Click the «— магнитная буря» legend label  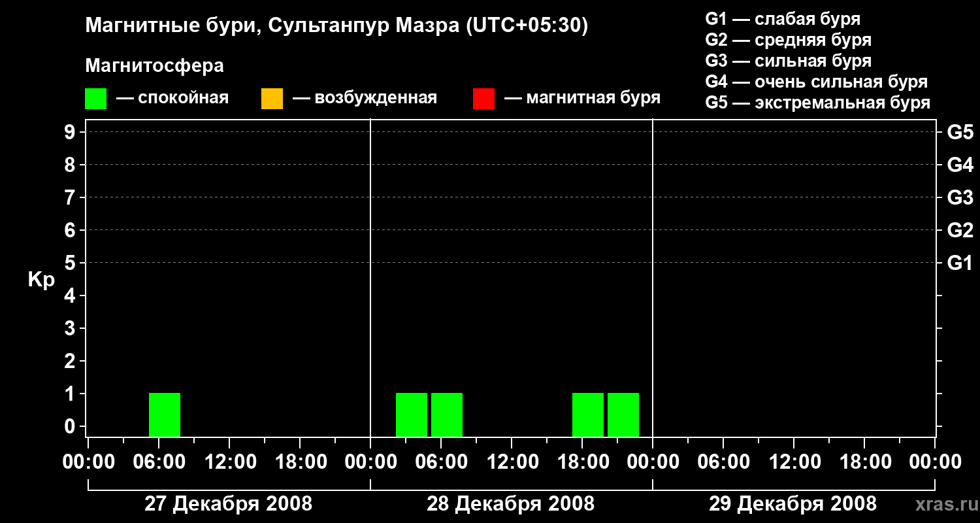pyautogui.click(x=583, y=98)
